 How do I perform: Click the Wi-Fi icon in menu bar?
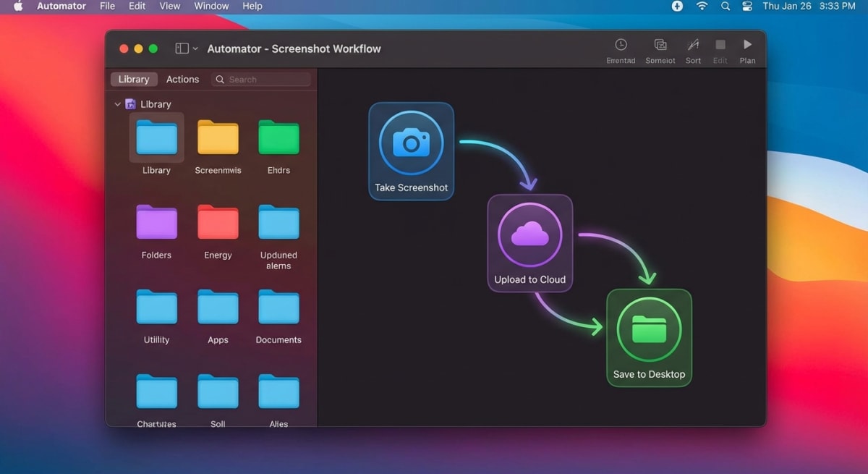click(702, 6)
